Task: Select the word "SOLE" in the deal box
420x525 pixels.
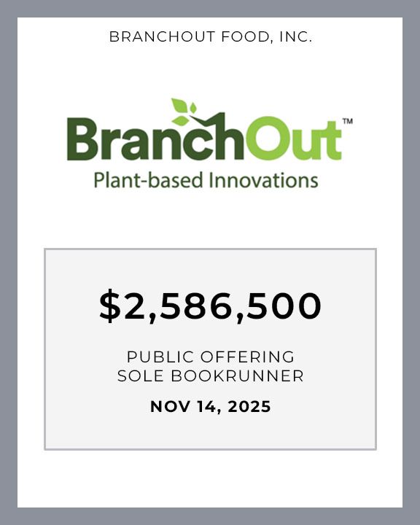Action: 140,376
